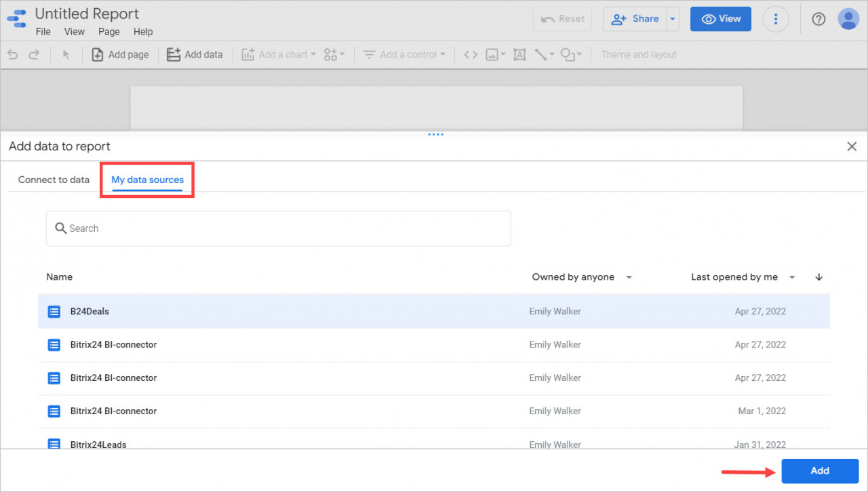This screenshot has height=492, width=868.
Task: Click the Untitled Report title
Action: [87, 14]
